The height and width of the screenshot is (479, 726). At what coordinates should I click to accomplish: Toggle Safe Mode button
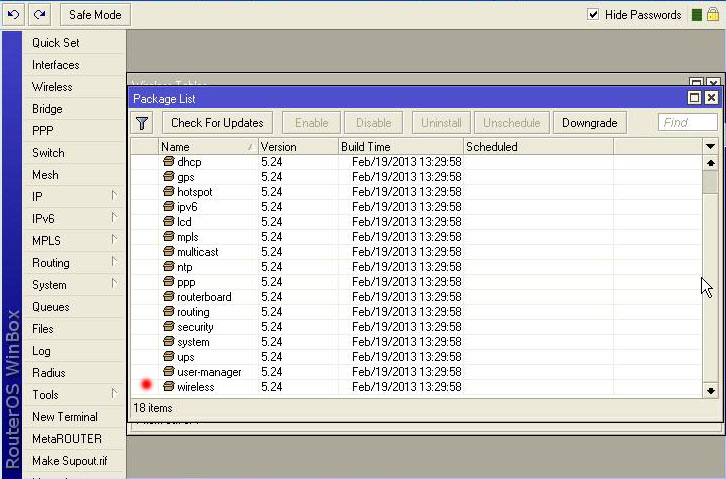click(95, 14)
